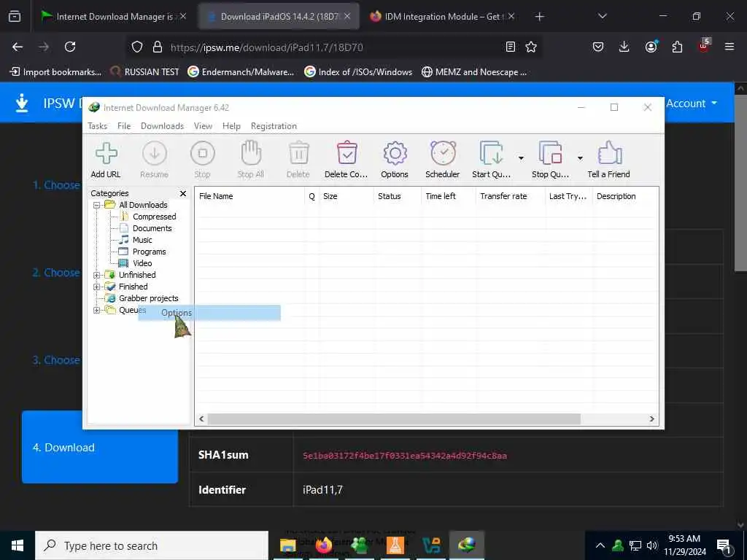This screenshot has width=747, height=560.
Task: Open the Tasks menu
Action: (x=97, y=126)
